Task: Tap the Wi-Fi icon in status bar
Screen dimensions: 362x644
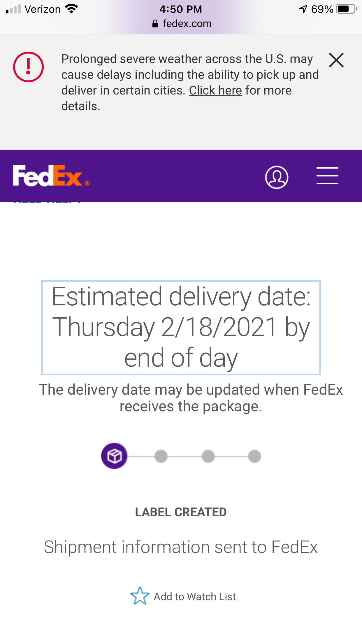Action: (x=72, y=9)
